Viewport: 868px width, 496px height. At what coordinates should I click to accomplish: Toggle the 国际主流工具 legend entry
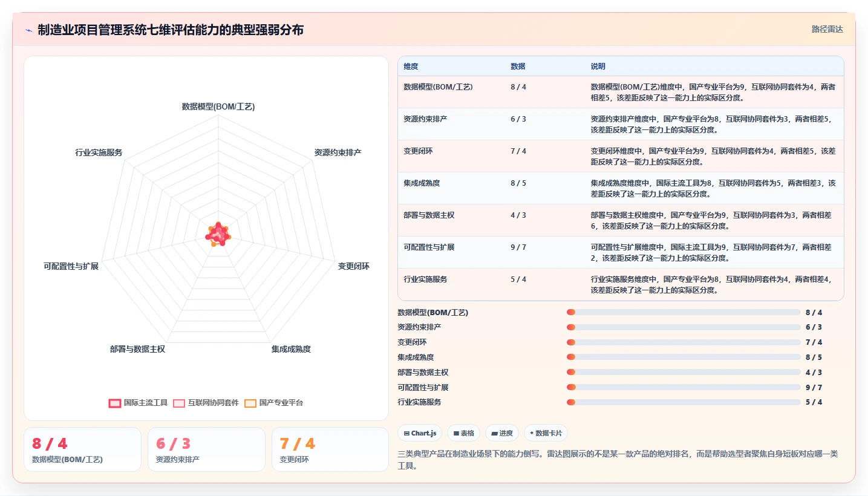point(138,403)
